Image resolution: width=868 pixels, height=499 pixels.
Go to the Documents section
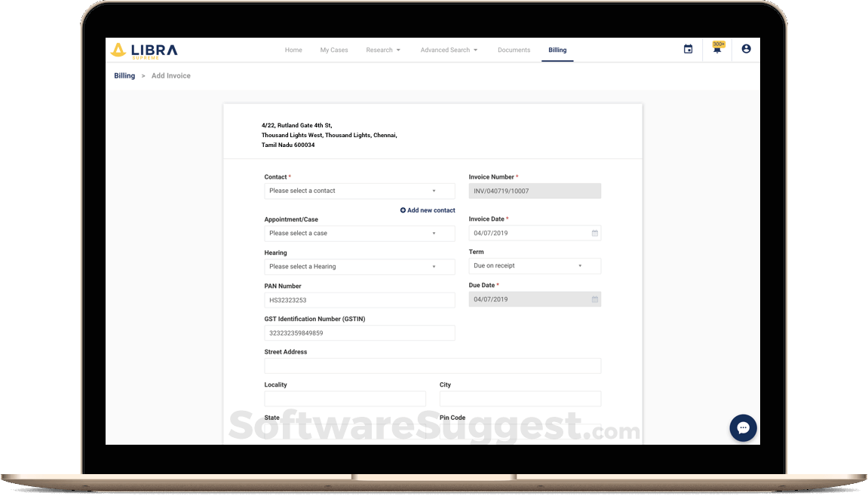tap(514, 50)
